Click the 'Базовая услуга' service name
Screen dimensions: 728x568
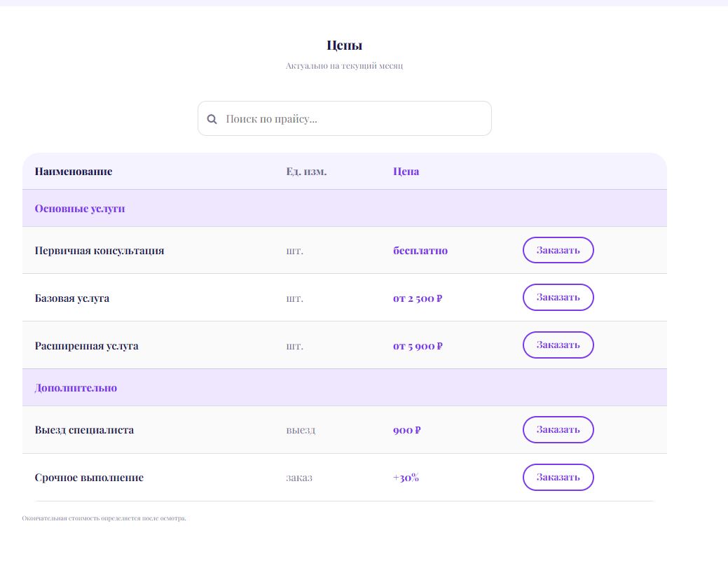(72, 298)
